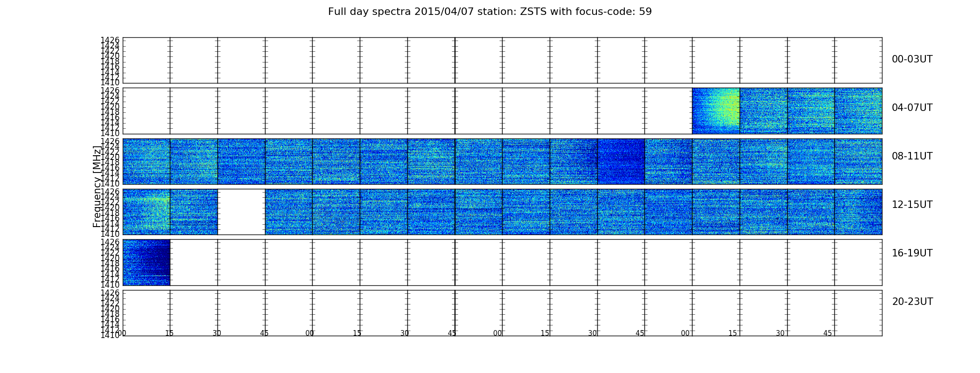Click the first spectrum segment of the 12-15UT row
980x373 pixels.
147,212
